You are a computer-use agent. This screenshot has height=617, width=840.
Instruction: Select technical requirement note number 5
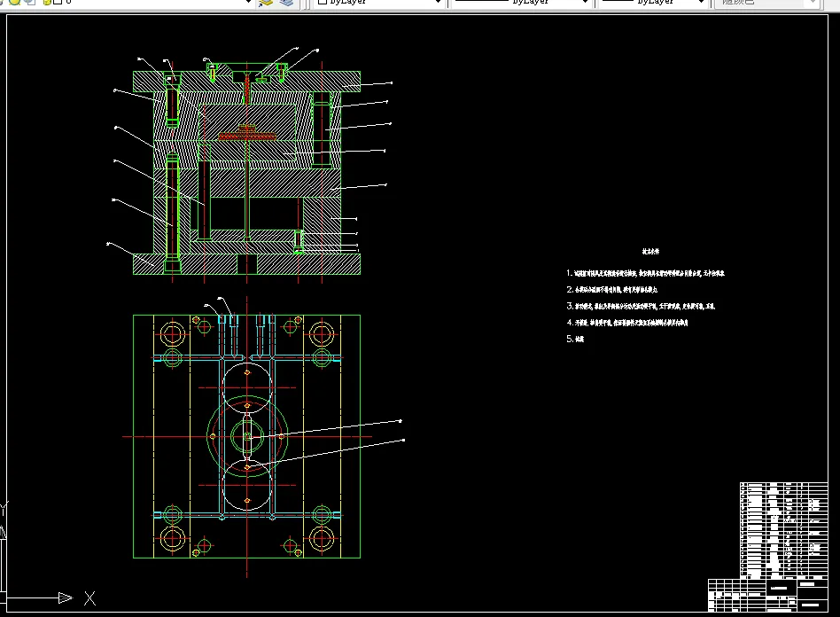click(x=575, y=339)
